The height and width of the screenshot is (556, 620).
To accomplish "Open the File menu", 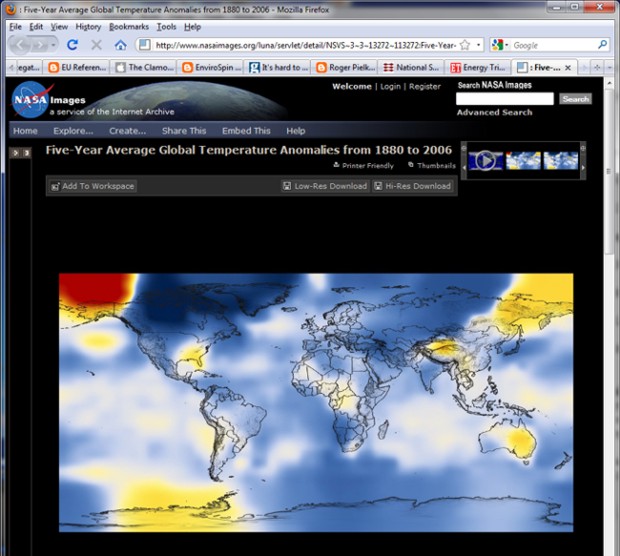I will point(15,26).
